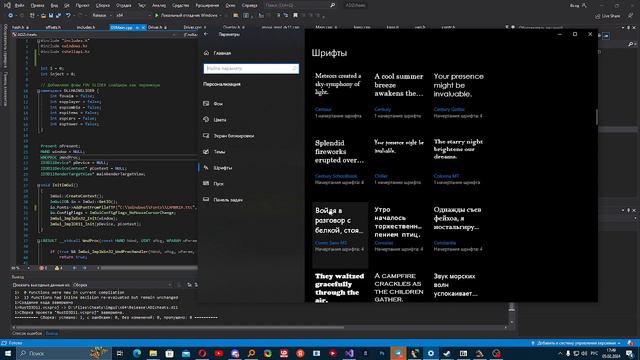Switch to Список ошибок bottom tab
The height and width of the screenshot is (360, 640).
pyautogui.click(x=27, y=333)
